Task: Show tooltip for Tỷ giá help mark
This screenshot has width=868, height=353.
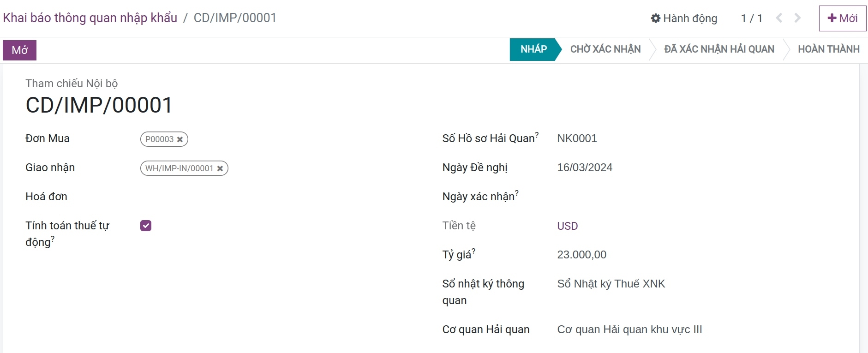Action: pos(473,251)
